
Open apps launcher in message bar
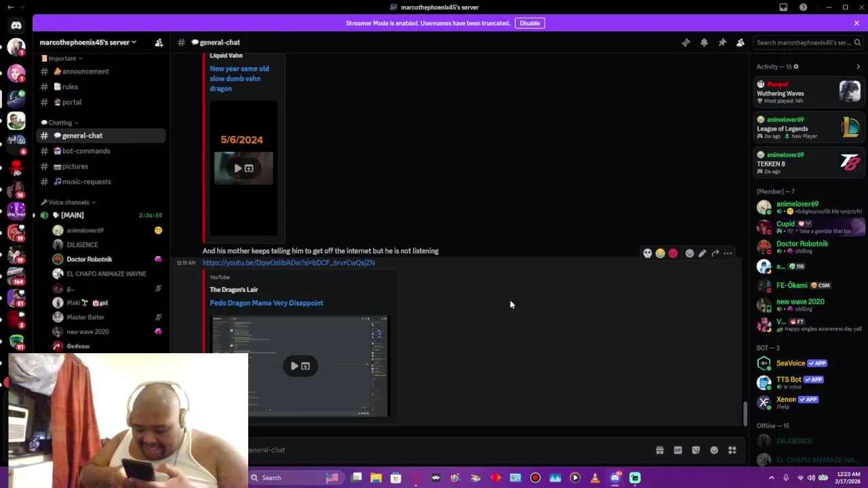pyautogui.click(x=732, y=450)
